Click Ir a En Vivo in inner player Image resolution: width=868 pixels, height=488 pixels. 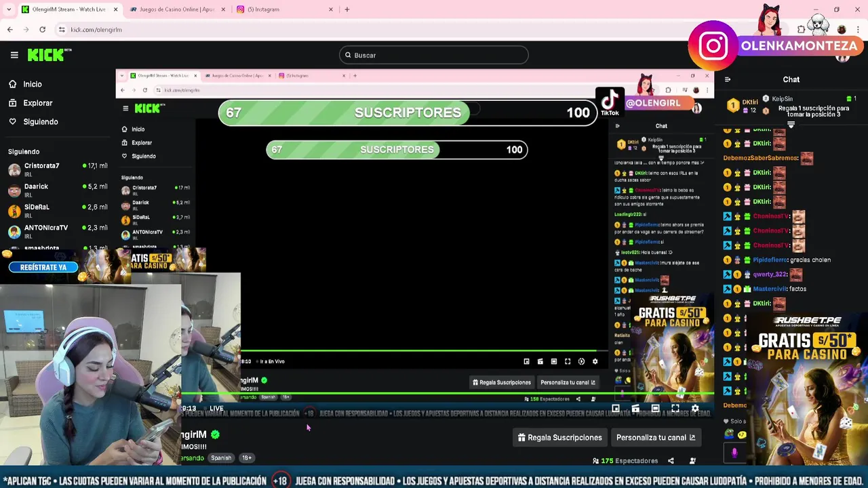point(272,361)
